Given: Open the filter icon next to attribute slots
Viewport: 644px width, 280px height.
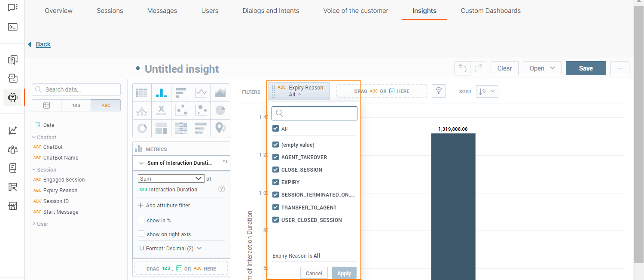Looking at the screenshot, I should 439,91.
